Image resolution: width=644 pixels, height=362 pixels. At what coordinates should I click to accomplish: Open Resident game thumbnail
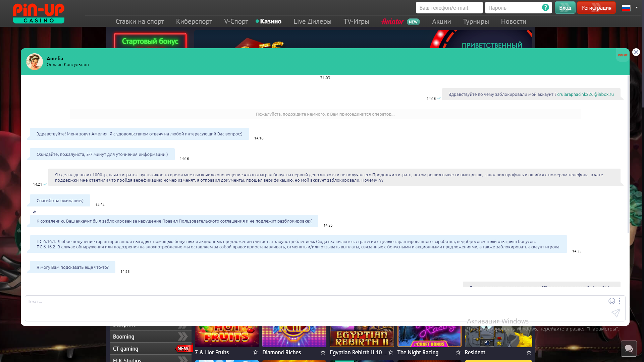(x=498, y=336)
